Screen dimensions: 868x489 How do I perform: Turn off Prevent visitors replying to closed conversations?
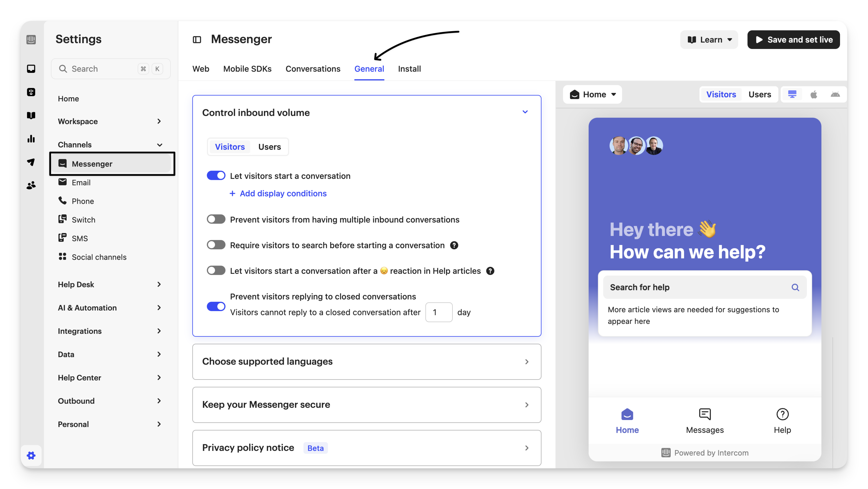click(216, 306)
